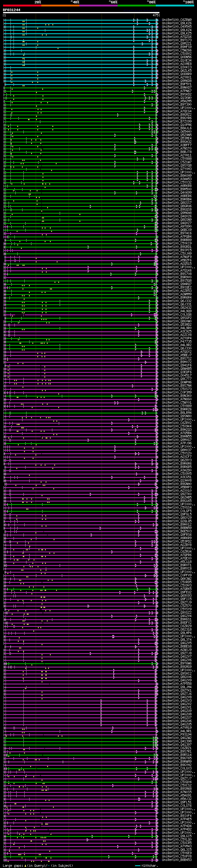Screen dimensions: 197x868
Task: Select hit label UniRef100_B9H072
Action: coord(177,362)
